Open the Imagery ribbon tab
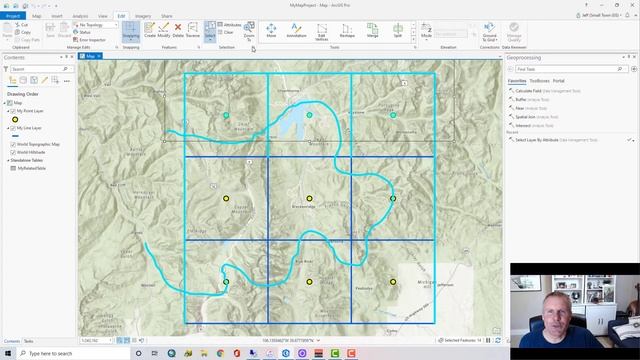The image size is (640, 360). (143, 16)
